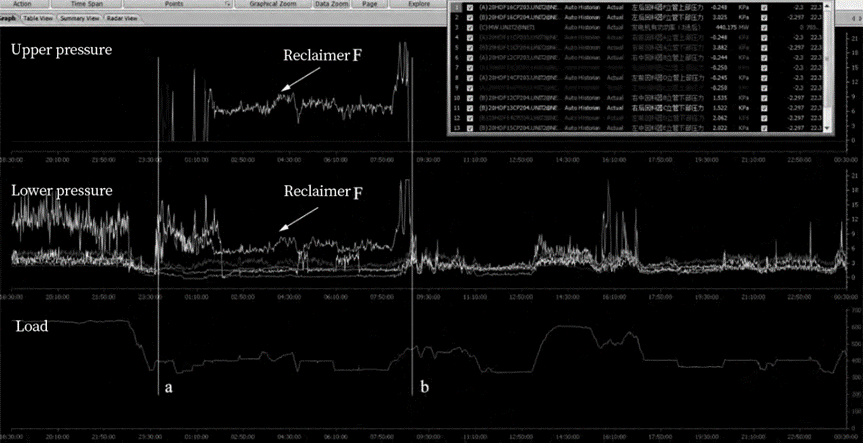Toggle the first checkbox in legend row 11
Viewport: 863px width, 443px height.
click(x=470, y=108)
